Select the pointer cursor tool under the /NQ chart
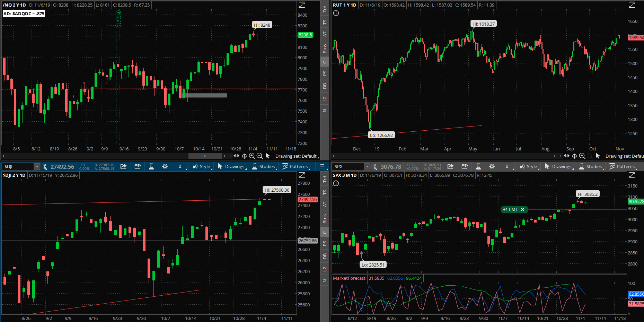 click(267, 156)
